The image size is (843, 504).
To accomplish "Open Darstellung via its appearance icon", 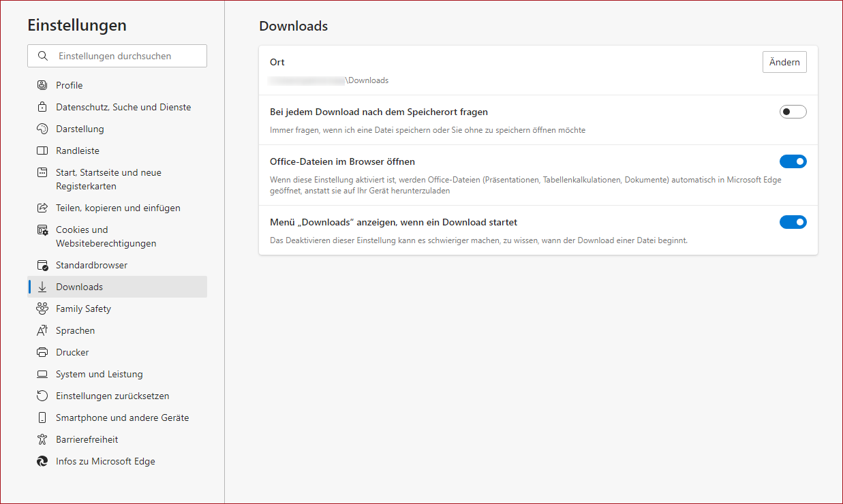I will (x=42, y=129).
